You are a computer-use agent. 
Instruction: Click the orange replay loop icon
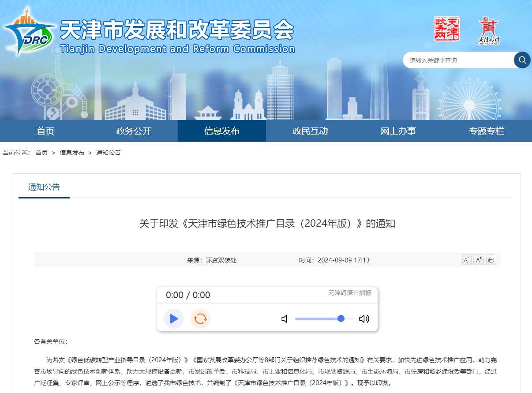tap(200, 318)
